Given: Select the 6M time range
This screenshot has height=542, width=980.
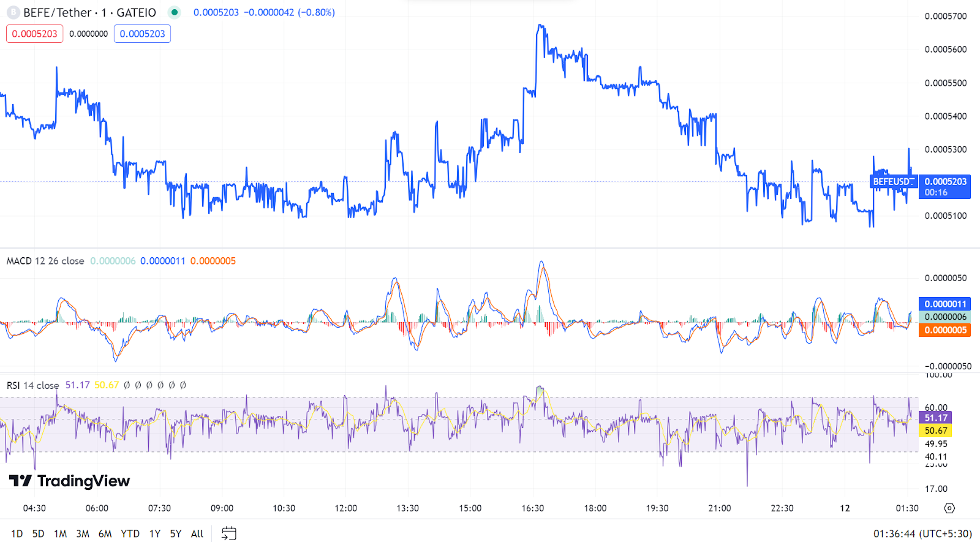Looking at the screenshot, I should (x=105, y=533).
